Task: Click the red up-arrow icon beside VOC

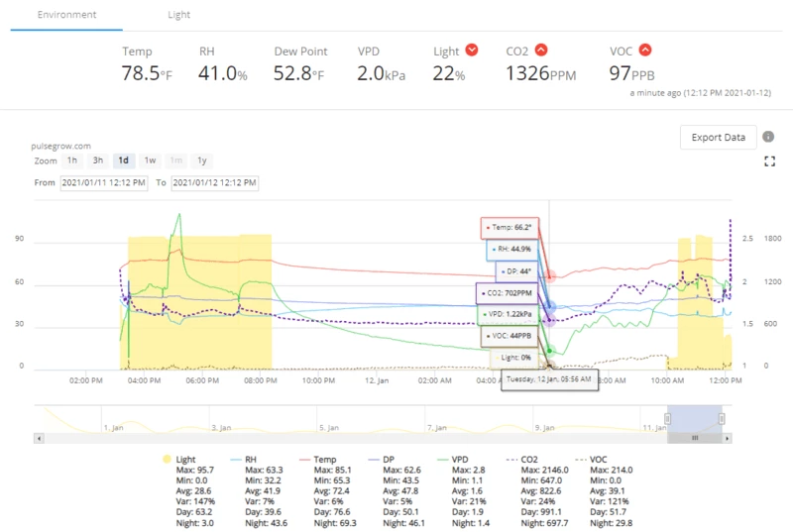Action: (645, 51)
